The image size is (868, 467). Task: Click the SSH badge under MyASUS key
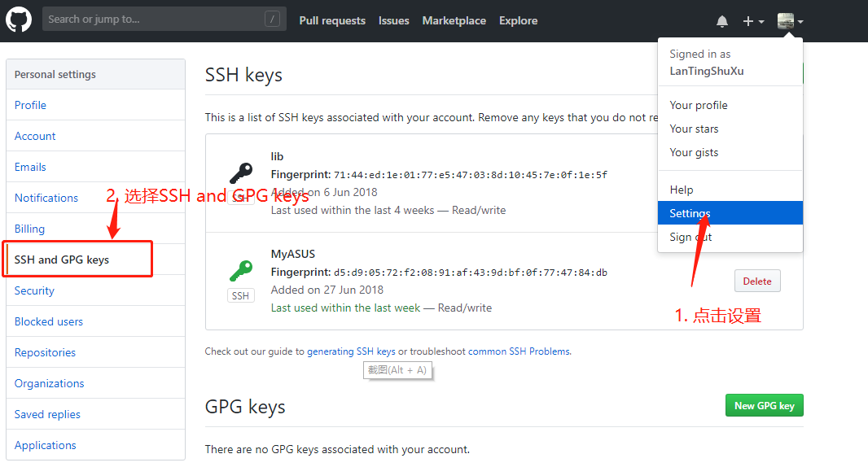[240, 296]
